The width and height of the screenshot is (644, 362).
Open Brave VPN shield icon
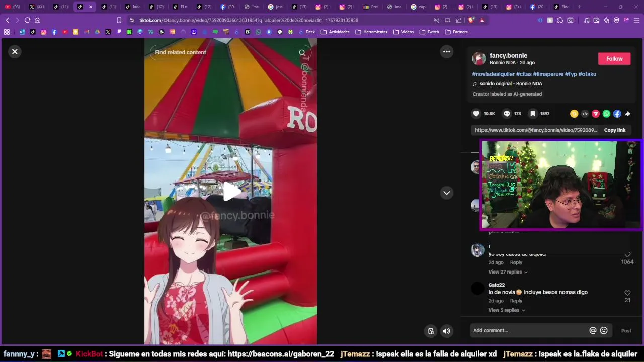coord(616,20)
